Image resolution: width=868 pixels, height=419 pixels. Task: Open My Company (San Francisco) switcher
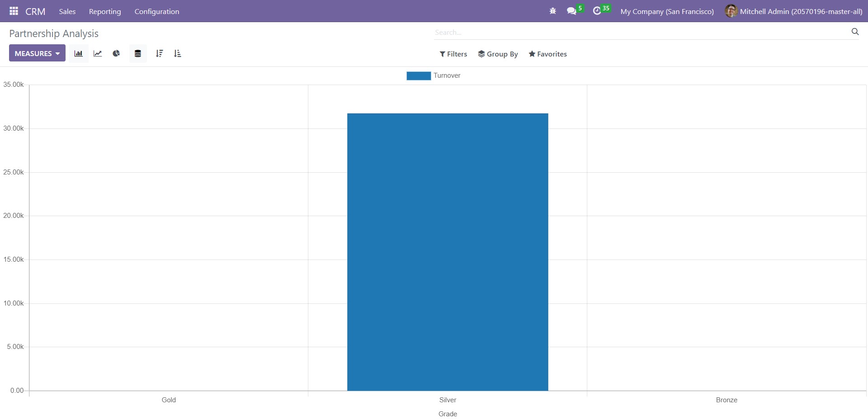click(x=667, y=11)
